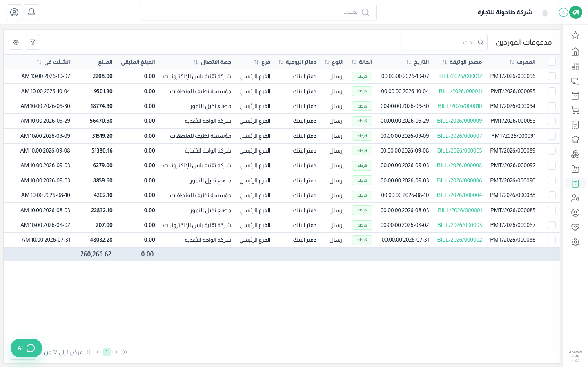Sort by الحالة column header
The width and height of the screenshot is (588, 368).
362,62
